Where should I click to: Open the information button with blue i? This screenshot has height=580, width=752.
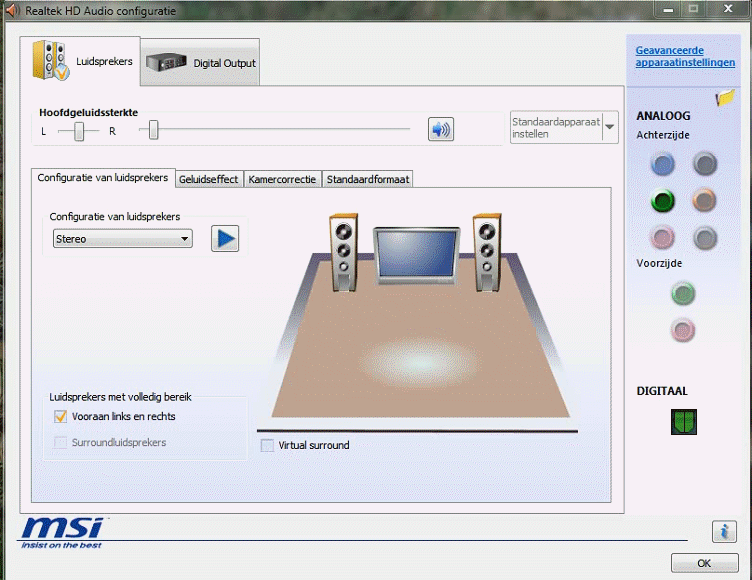tap(724, 532)
